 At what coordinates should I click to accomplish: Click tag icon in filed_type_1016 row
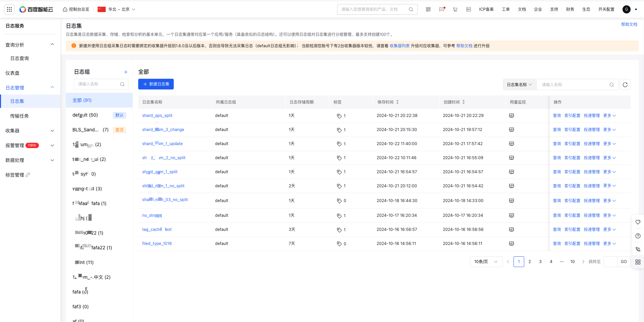point(339,244)
